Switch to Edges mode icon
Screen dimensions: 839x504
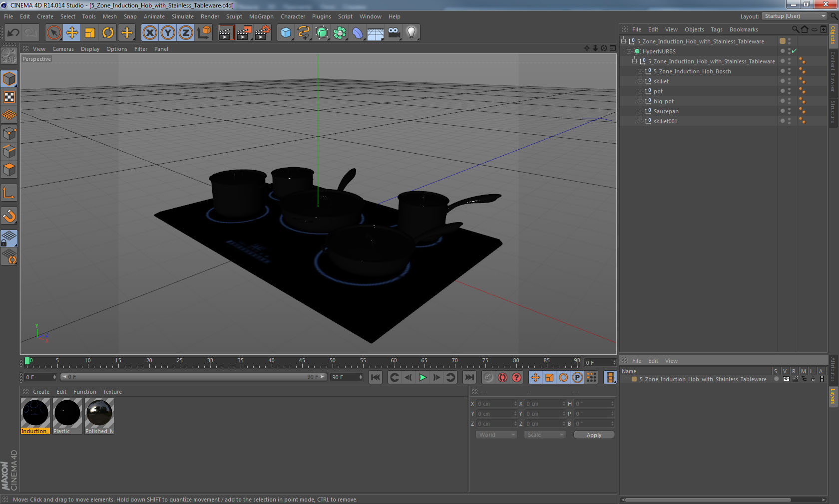pyautogui.click(x=9, y=152)
